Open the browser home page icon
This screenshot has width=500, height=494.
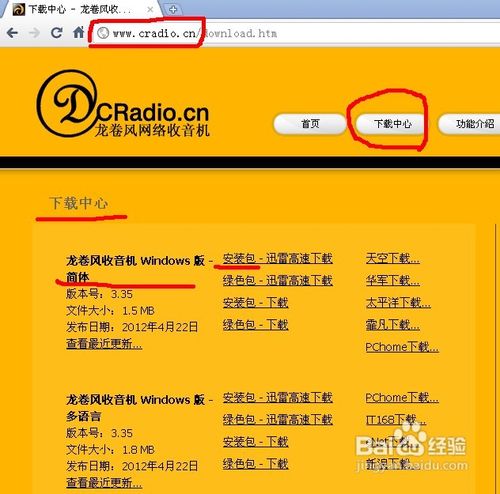(x=79, y=32)
